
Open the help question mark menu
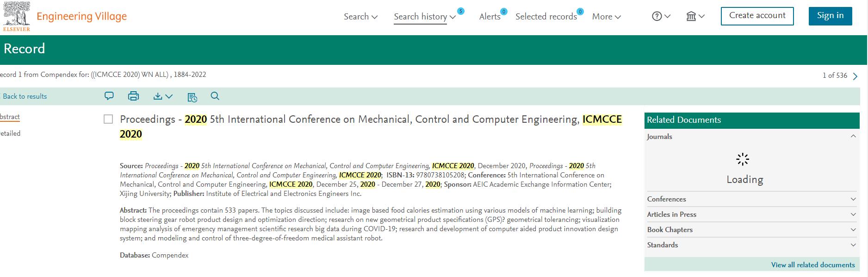pyautogui.click(x=661, y=17)
